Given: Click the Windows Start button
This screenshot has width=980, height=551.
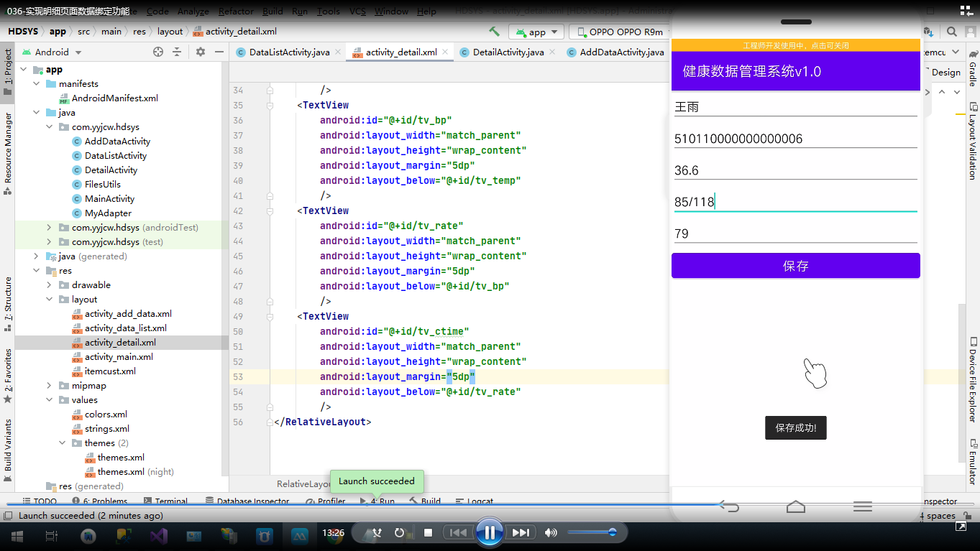Looking at the screenshot, I should tap(17, 535).
